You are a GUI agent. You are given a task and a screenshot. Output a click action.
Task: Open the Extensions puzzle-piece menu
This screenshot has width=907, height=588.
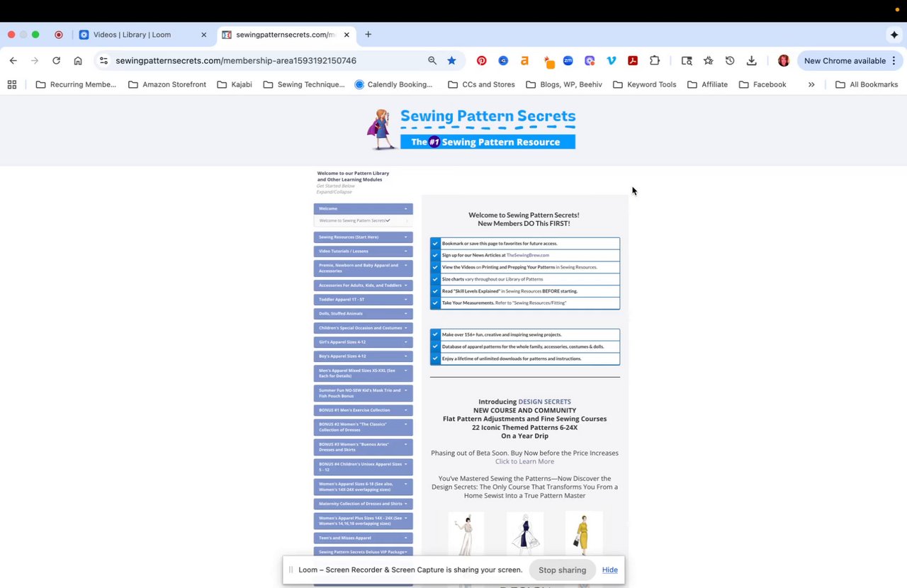(x=655, y=61)
